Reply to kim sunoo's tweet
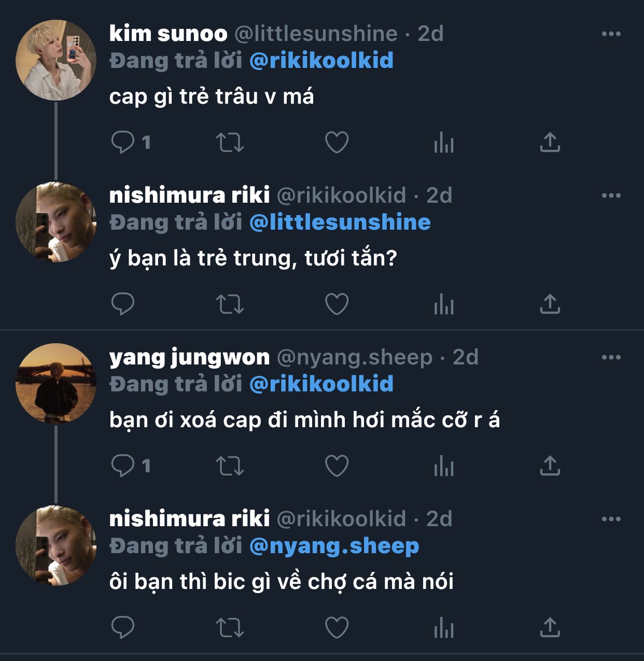This screenshot has width=644, height=661. click(x=123, y=142)
